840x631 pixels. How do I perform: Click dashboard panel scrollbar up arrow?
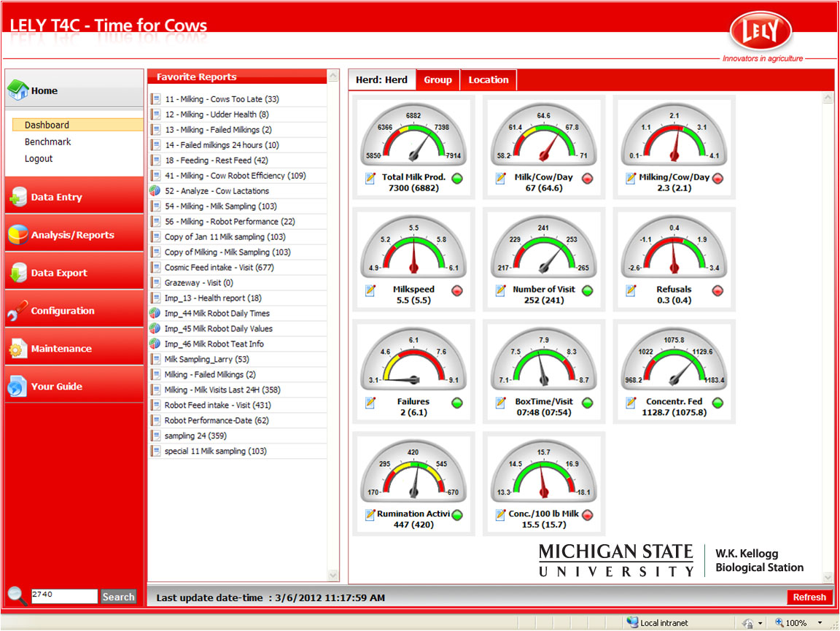(x=828, y=98)
